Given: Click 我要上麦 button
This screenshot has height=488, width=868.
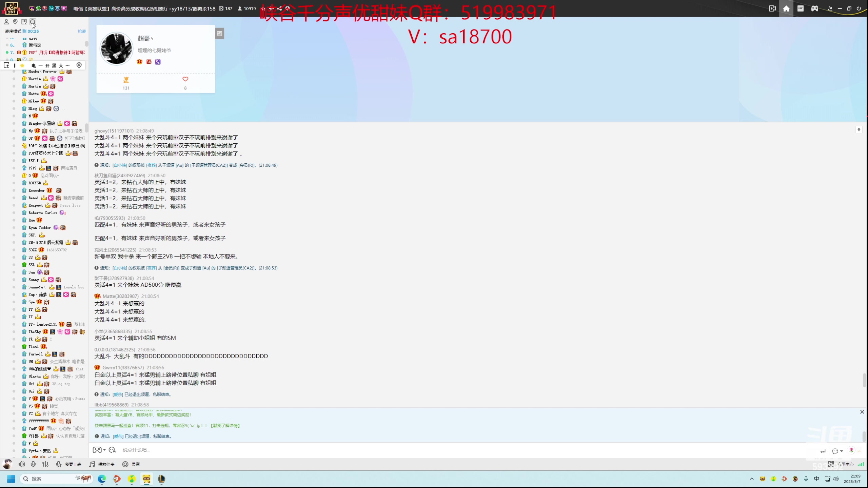Looking at the screenshot, I should pos(69,464).
